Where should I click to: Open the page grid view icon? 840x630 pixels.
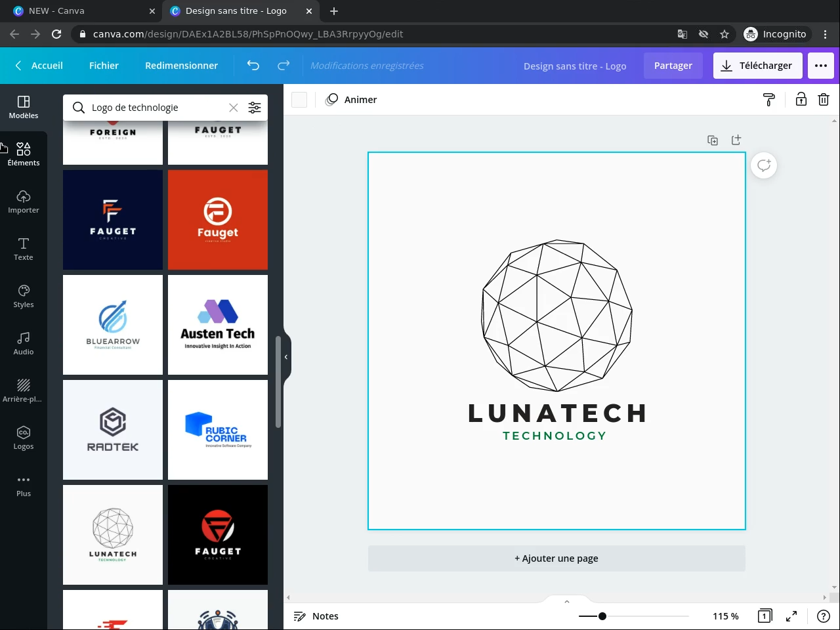(x=765, y=616)
